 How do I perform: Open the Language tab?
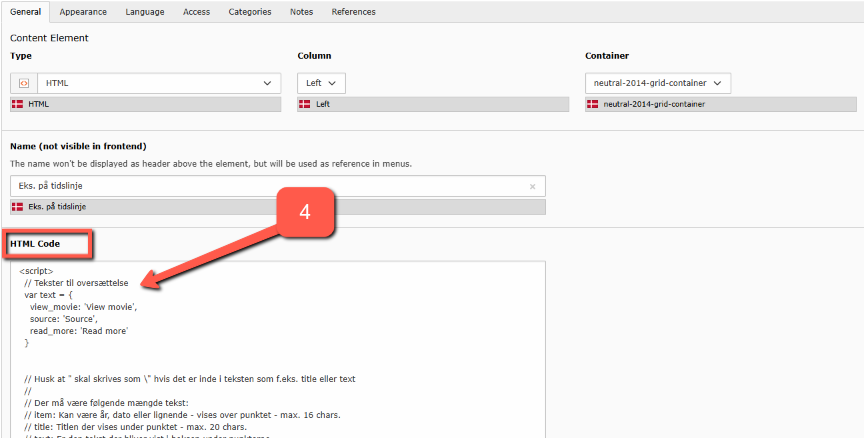(x=145, y=12)
